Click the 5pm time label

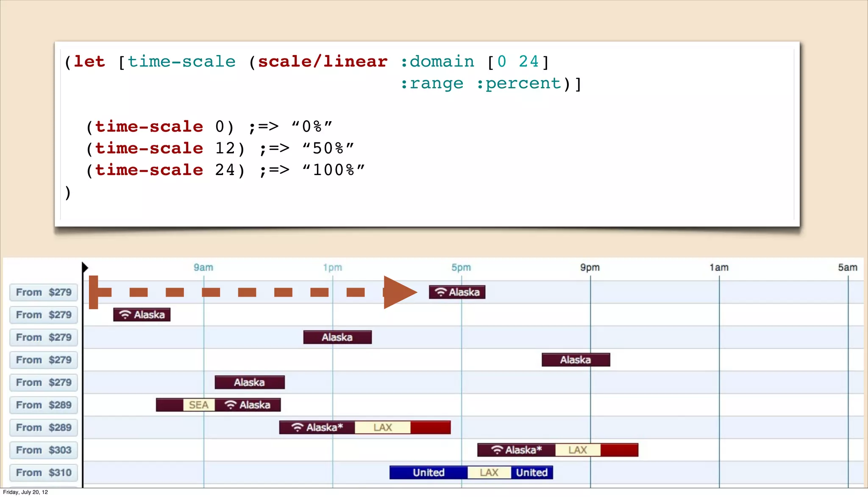(x=461, y=267)
